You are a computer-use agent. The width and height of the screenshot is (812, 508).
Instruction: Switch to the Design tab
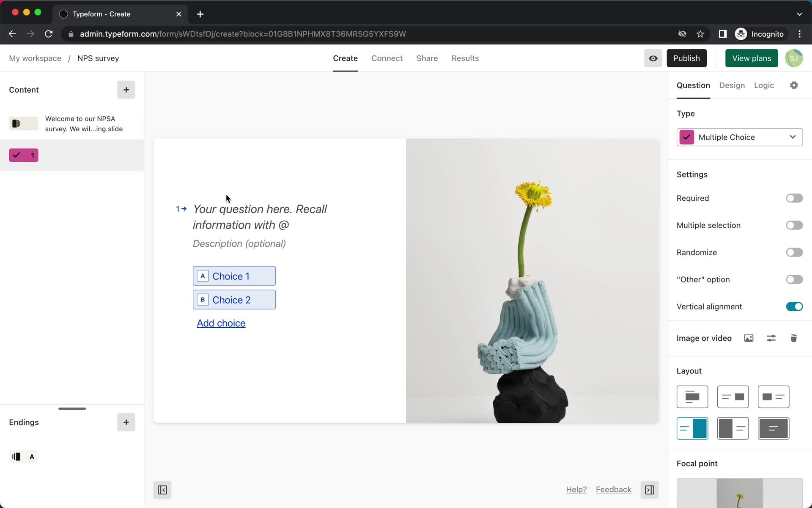coord(732,85)
